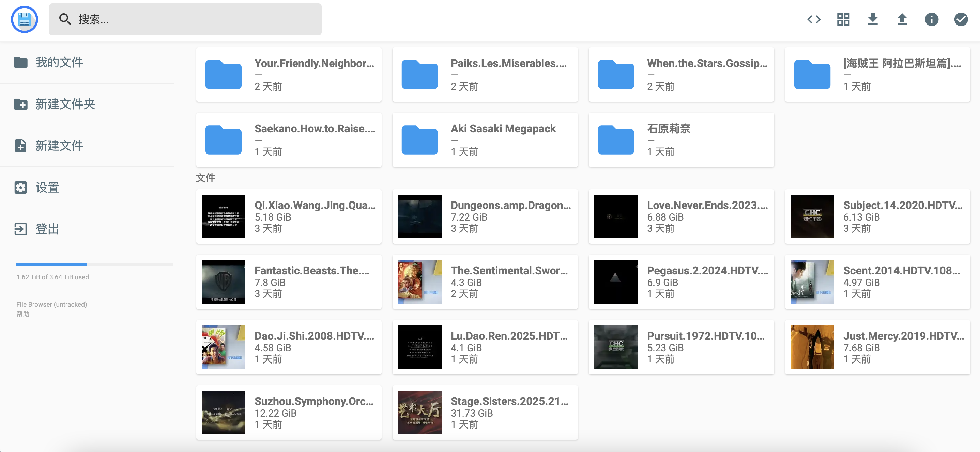Click the storage usage progress bar
Image resolution: width=980 pixels, height=452 pixels.
(94, 264)
